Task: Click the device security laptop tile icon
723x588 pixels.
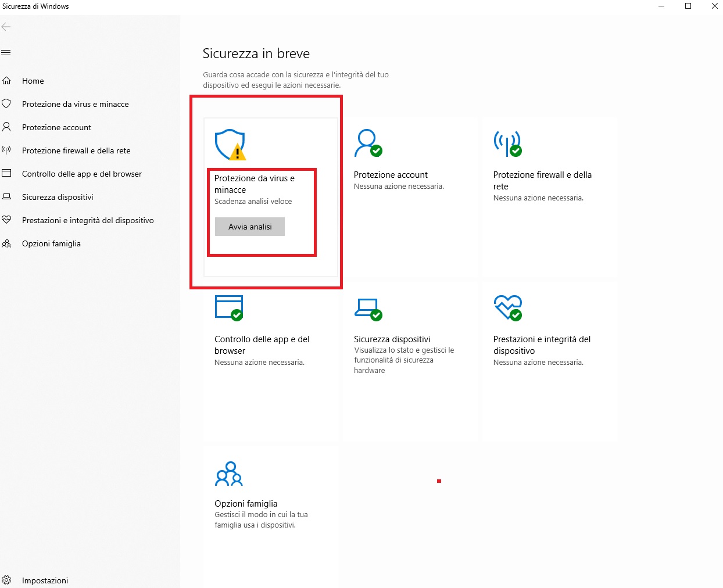Action: click(368, 309)
